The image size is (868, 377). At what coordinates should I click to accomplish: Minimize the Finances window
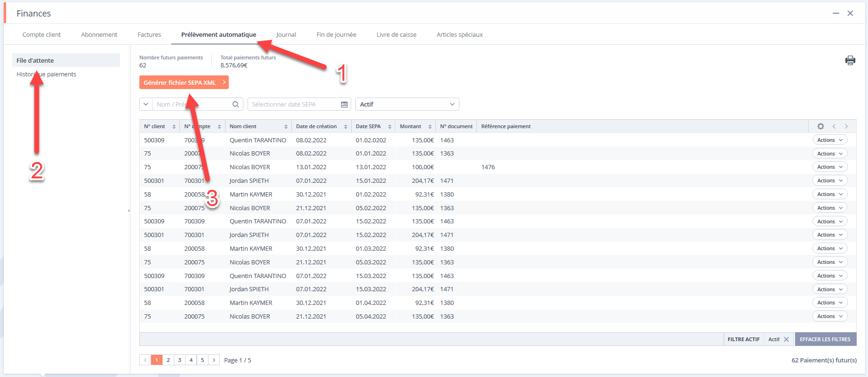pyautogui.click(x=836, y=13)
